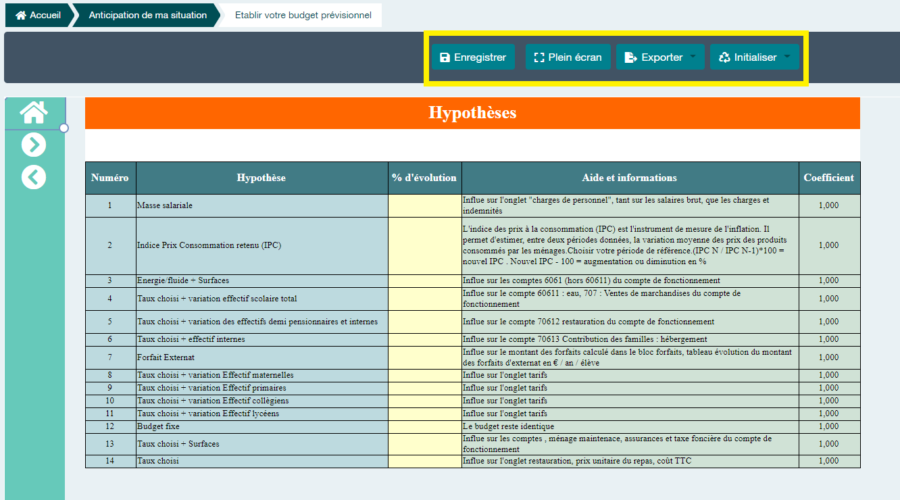Click the coefficient 1,000 for Budget fixe row
This screenshot has height=500, width=900.
[829, 427]
